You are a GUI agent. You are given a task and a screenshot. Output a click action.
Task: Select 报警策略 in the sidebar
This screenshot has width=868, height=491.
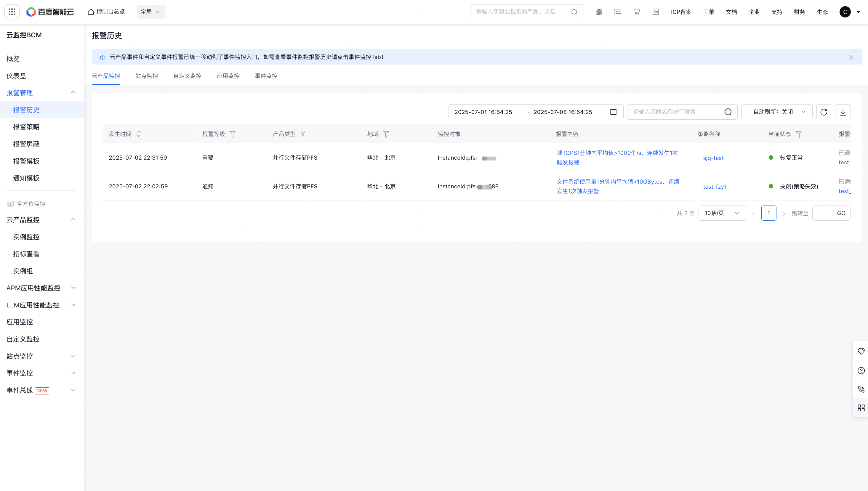pyautogui.click(x=26, y=127)
